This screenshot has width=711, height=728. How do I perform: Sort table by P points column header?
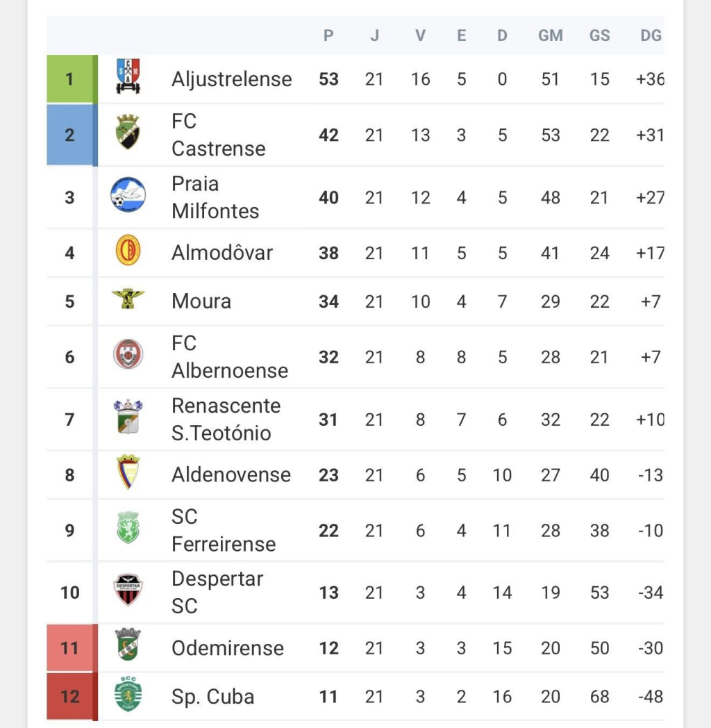pos(328,35)
